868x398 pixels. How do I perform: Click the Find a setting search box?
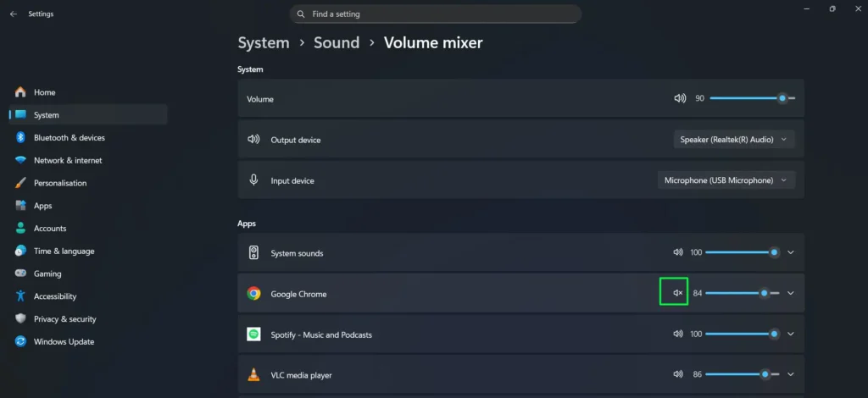(x=436, y=14)
